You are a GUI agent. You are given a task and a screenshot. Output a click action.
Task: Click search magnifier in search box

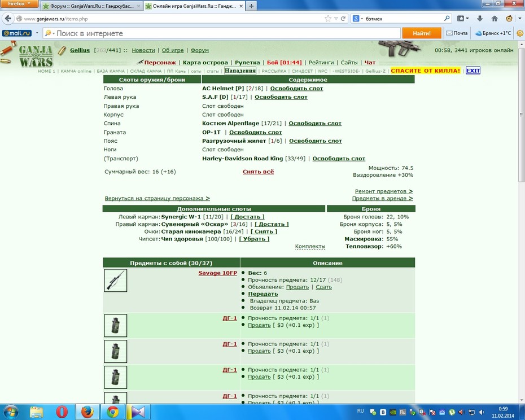(x=447, y=19)
